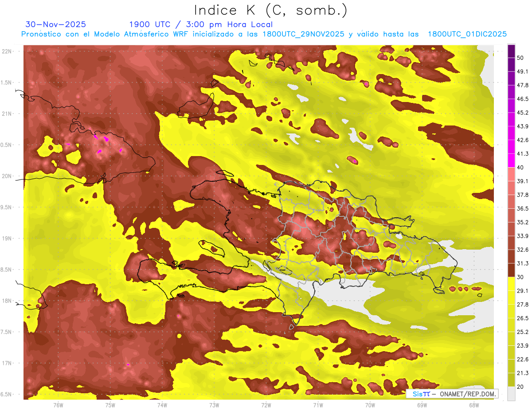Click the longitude label "75W"
Viewport: 532px width, 411px height.
(x=110, y=405)
